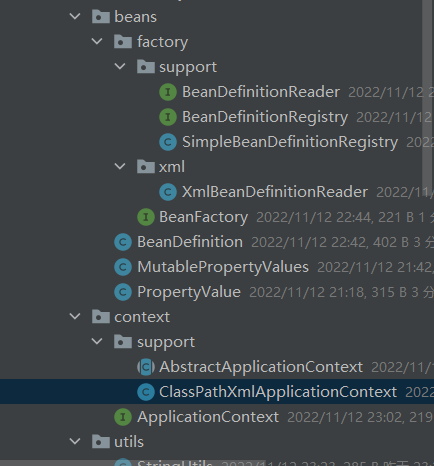Click MutablePropertyValues timestamp 2022/11/12 21:42
The image size is (434, 466).
coord(375,267)
